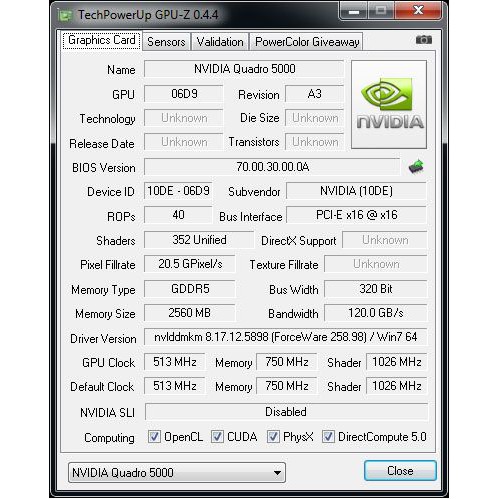Click the NVIDIA SLI field showing Disabled
The height and width of the screenshot is (499, 499).
click(286, 412)
